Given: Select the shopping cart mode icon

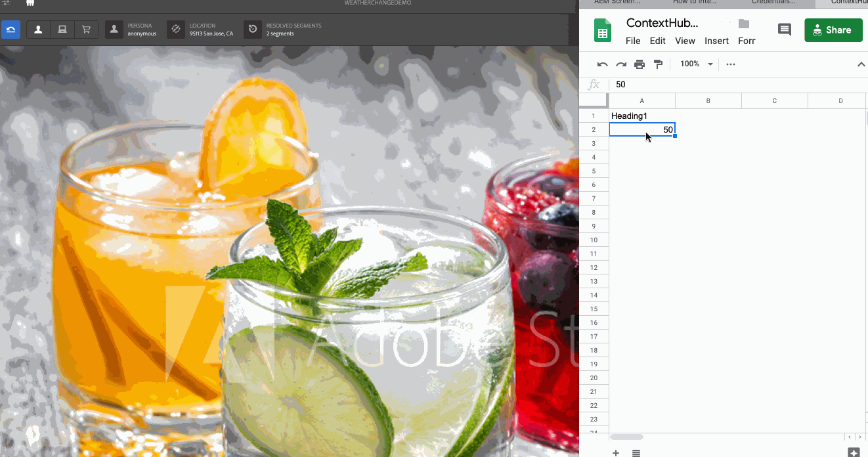Looking at the screenshot, I should point(86,30).
